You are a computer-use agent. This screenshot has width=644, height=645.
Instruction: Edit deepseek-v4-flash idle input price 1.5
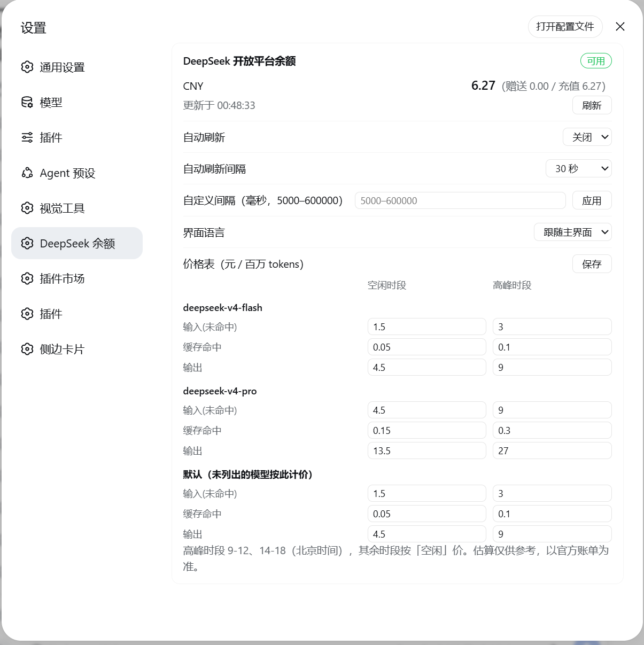[x=427, y=327]
